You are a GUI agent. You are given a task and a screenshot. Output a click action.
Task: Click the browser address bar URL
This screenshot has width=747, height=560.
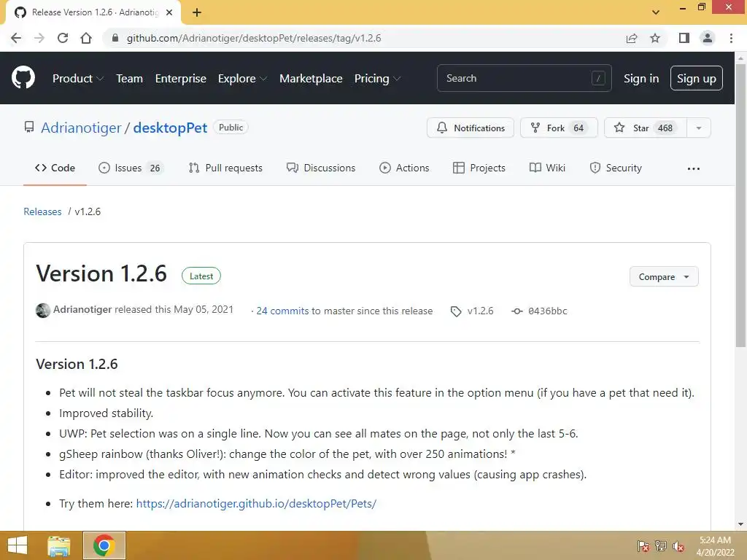pos(253,38)
